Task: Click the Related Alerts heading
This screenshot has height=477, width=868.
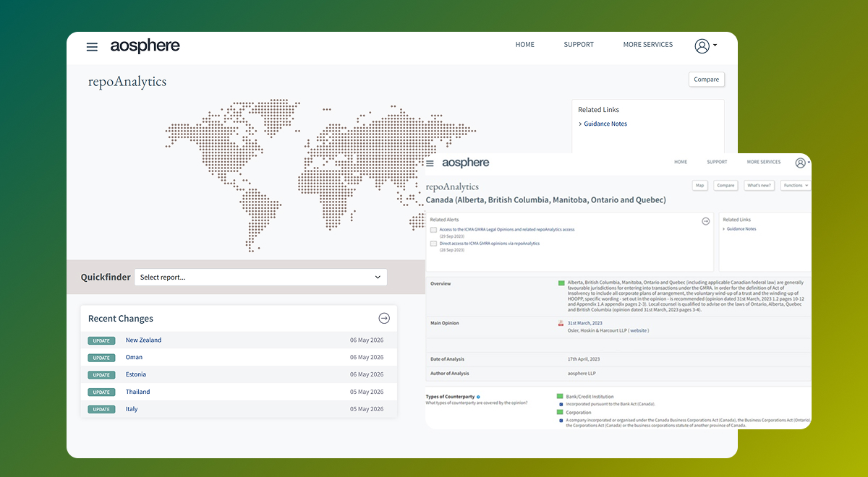Action: click(x=445, y=220)
